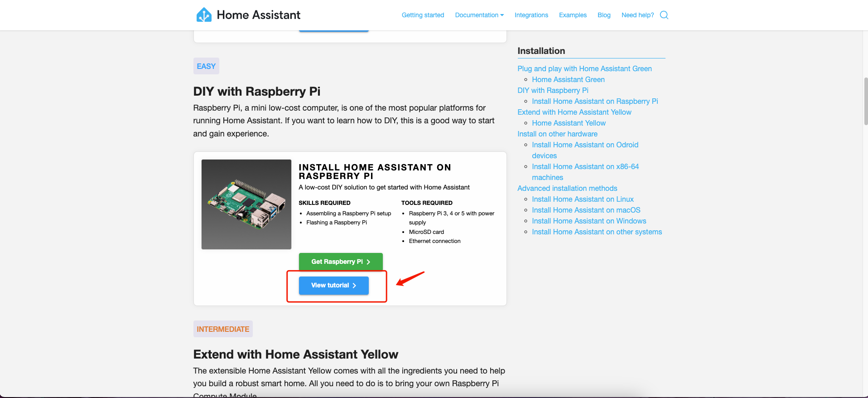Click Extend with Home Assistant Yellow heading
The height and width of the screenshot is (398, 868).
point(296,354)
